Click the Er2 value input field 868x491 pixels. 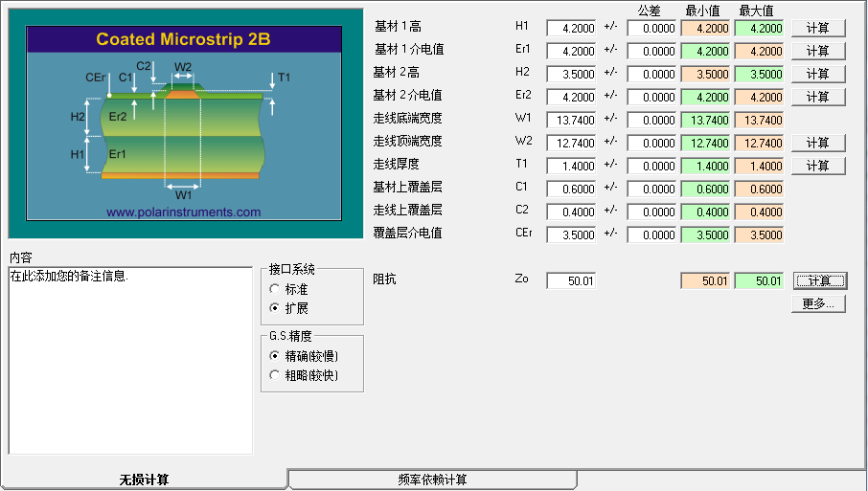[571, 97]
